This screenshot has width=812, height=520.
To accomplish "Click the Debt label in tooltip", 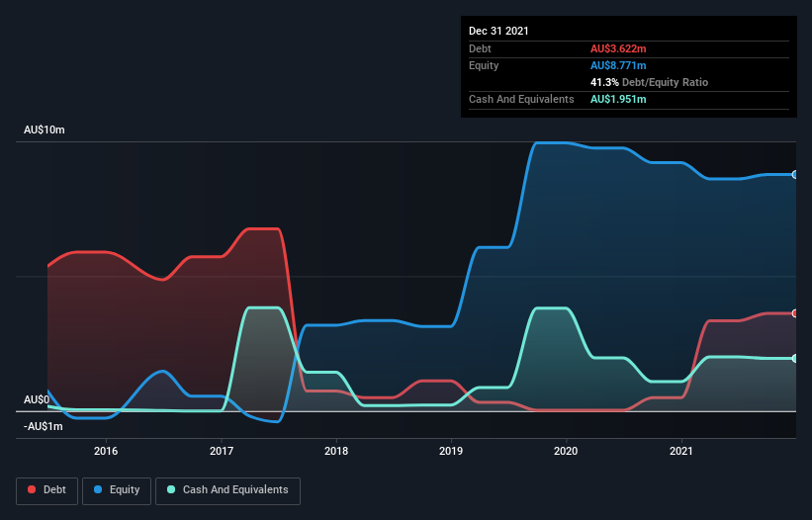I will tap(480, 48).
